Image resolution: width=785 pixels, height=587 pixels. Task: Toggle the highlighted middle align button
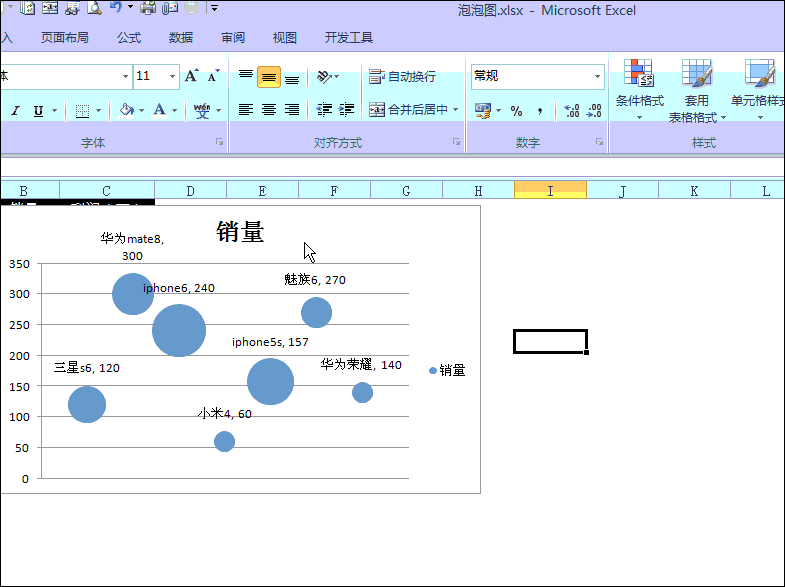(269, 77)
